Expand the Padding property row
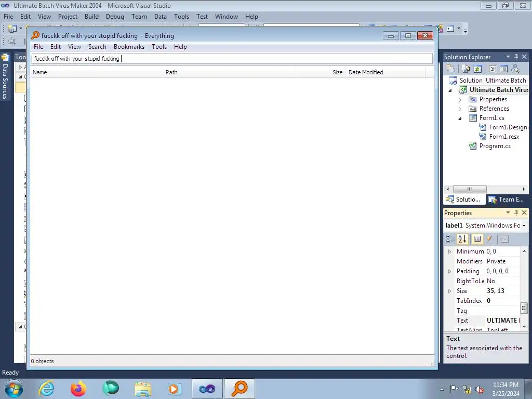 point(449,271)
